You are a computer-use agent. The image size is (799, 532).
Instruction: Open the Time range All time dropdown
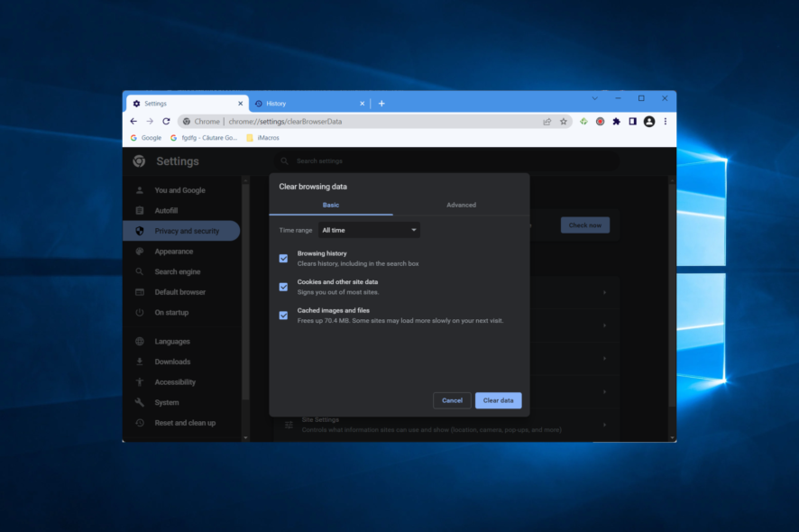[369, 230]
